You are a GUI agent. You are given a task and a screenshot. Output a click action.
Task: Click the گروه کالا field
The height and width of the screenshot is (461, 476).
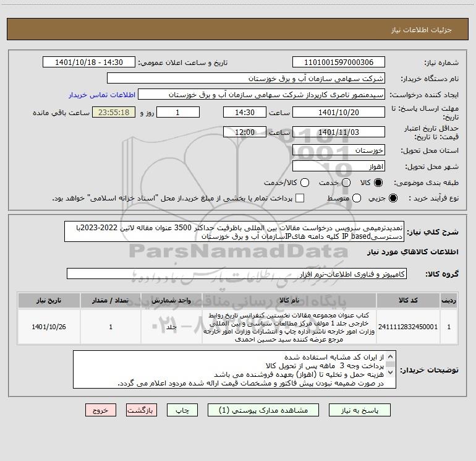(237, 274)
